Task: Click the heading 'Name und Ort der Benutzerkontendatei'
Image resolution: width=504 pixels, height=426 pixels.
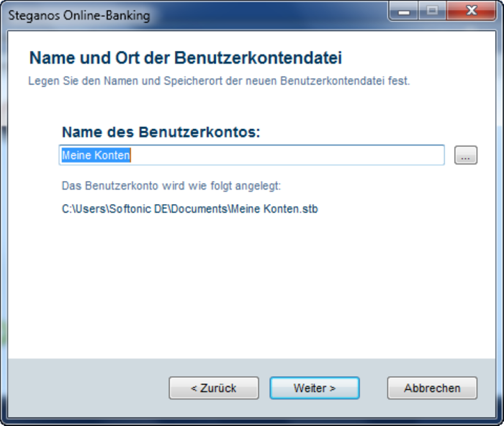Action: (185, 58)
